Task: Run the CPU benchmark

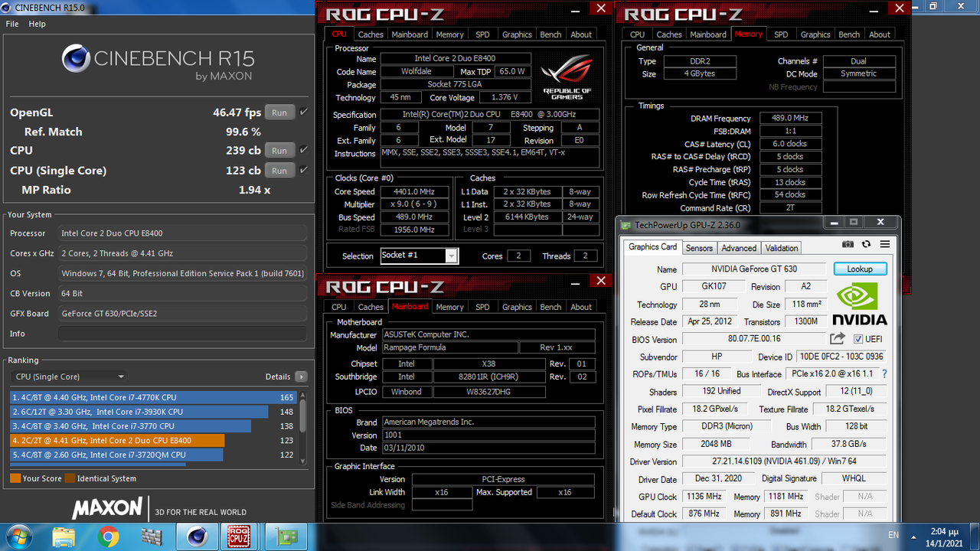Action: coord(279,151)
